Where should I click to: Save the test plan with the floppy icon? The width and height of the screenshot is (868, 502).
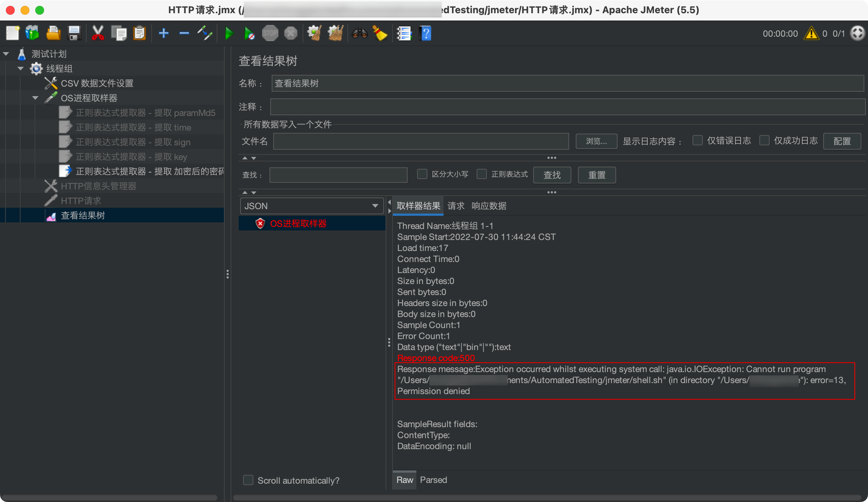pyautogui.click(x=75, y=33)
